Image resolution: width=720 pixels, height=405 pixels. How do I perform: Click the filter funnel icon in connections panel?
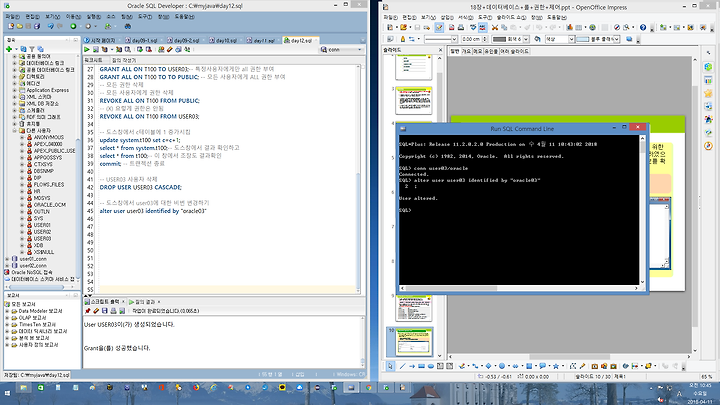point(32,49)
